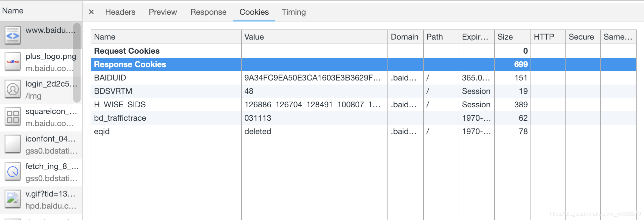Image resolution: width=644 pixels, height=220 pixels.
Task: Select the Request Cookies group row
Action: tap(364, 51)
